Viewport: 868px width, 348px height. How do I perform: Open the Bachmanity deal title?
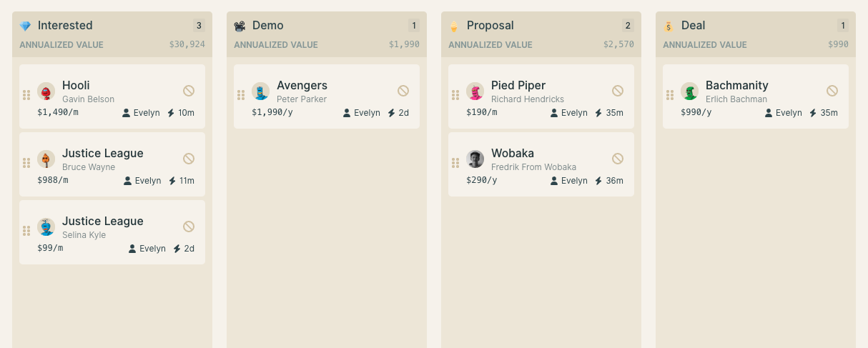tap(737, 86)
